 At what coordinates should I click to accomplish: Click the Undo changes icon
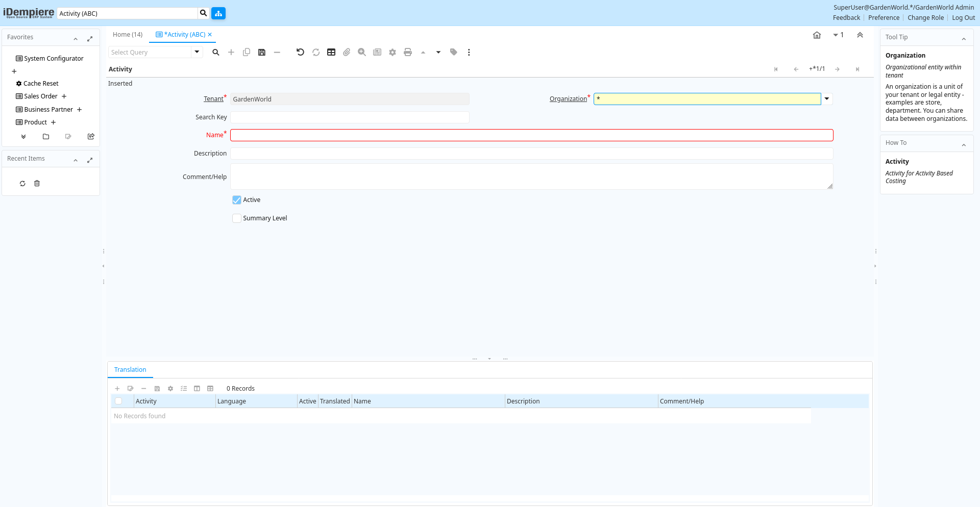pos(300,52)
